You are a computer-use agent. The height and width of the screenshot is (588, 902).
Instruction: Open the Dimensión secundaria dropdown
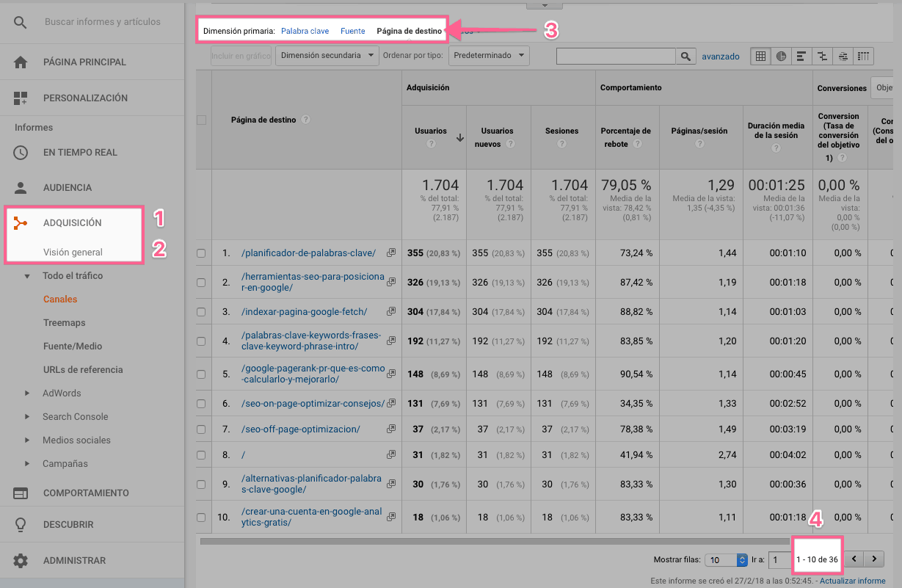tap(327, 56)
